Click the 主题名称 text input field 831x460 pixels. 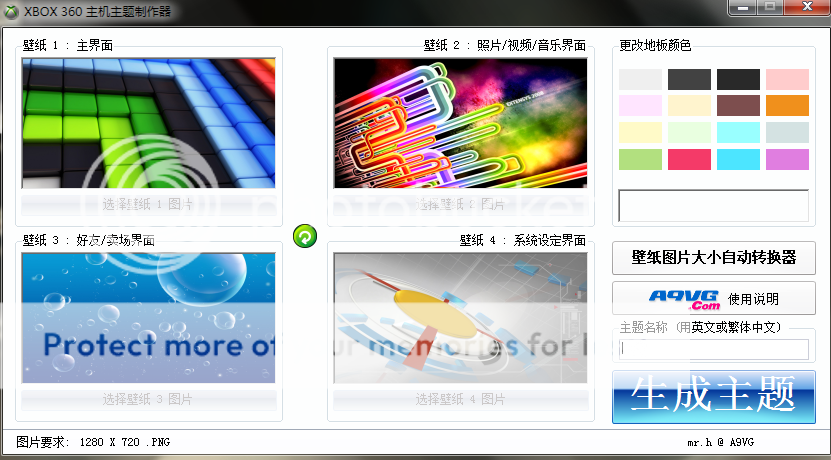click(713, 349)
